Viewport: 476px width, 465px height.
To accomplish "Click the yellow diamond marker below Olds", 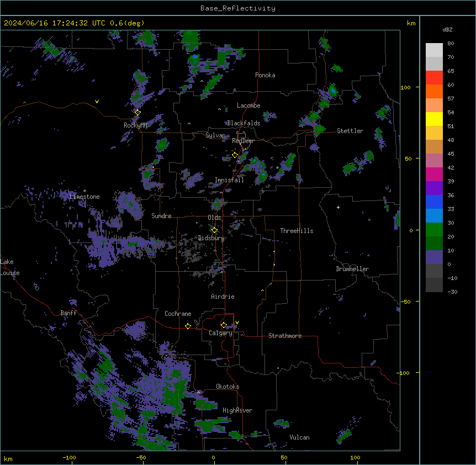I will 214,230.
